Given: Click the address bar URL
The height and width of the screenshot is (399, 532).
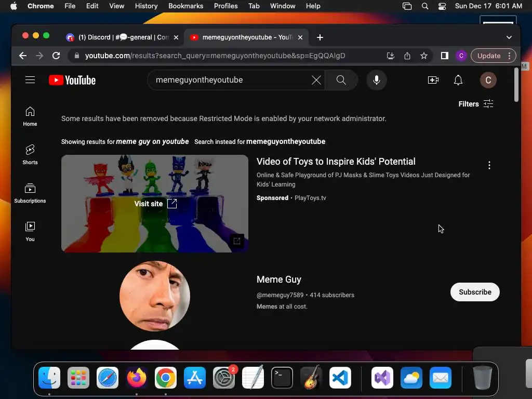Looking at the screenshot, I should tap(215, 56).
